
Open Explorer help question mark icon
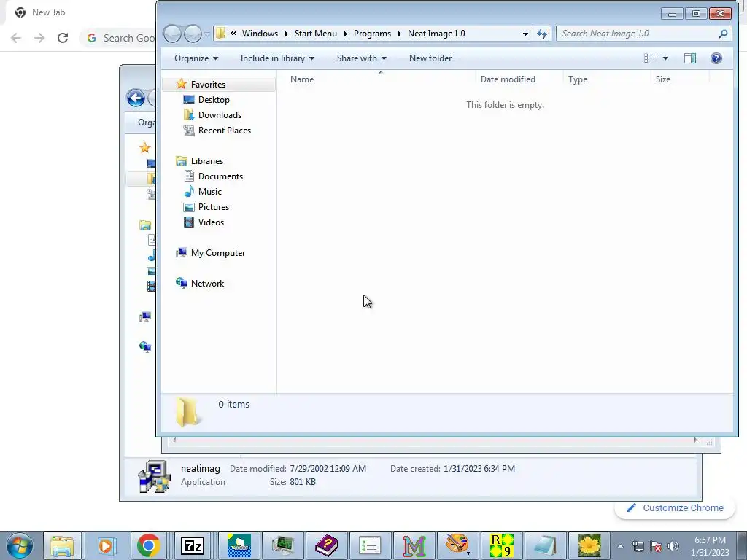coord(716,58)
